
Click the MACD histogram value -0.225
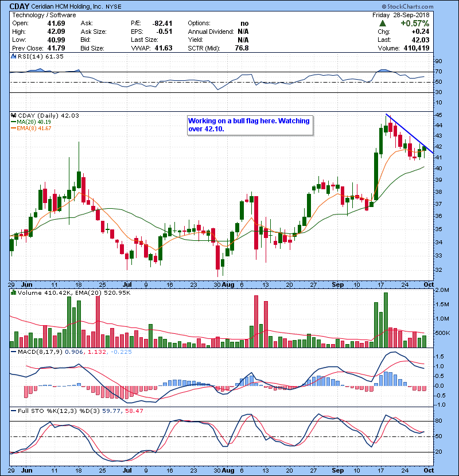pyautogui.click(x=121, y=352)
